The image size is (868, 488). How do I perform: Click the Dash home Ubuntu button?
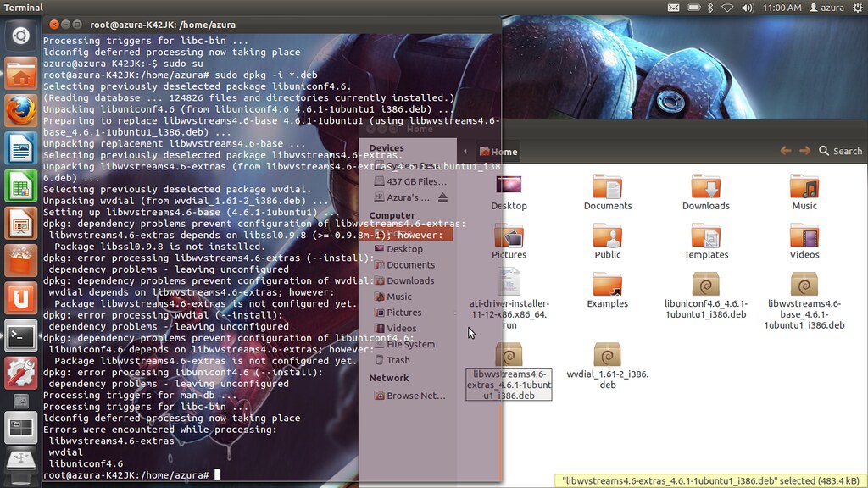coord(20,36)
